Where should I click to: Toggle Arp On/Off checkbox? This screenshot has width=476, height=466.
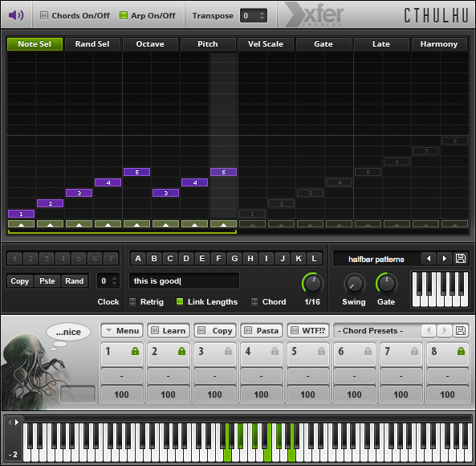[124, 15]
